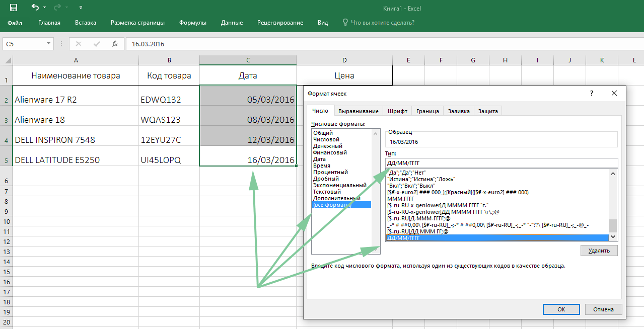Screen dimensions: 644x329
Task: Select row 9 header
Action: [x=6, y=211]
